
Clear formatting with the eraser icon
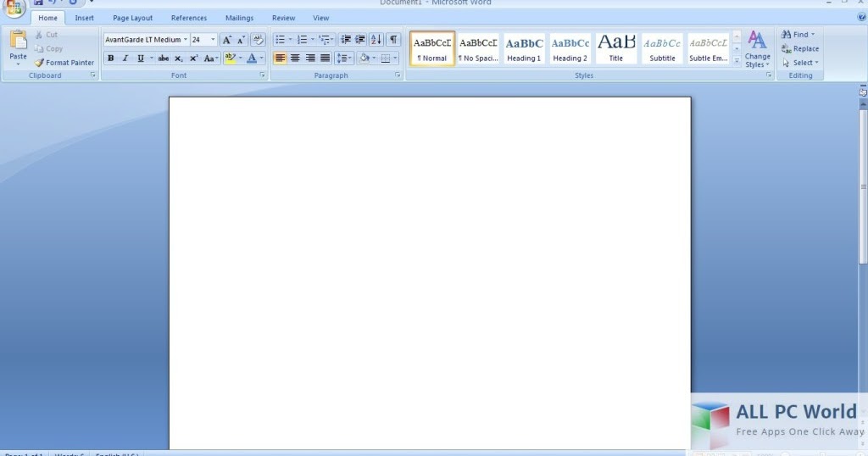coord(258,40)
